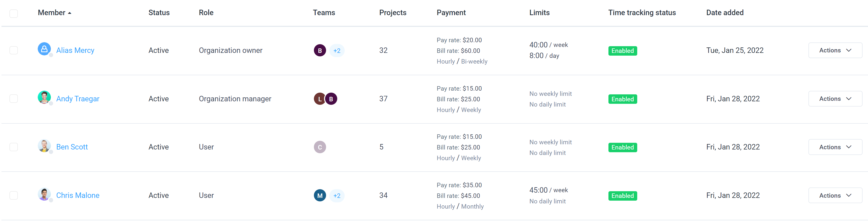Screen dimensions: 868x221
Task: Open the Actions menu for Chris Malone
Action: (835, 196)
